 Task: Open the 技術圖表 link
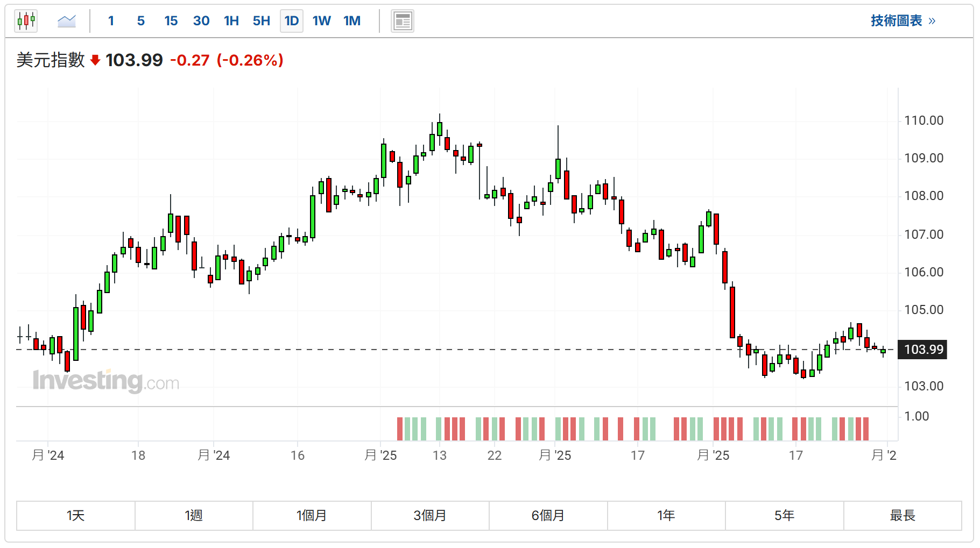[x=903, y=21]
